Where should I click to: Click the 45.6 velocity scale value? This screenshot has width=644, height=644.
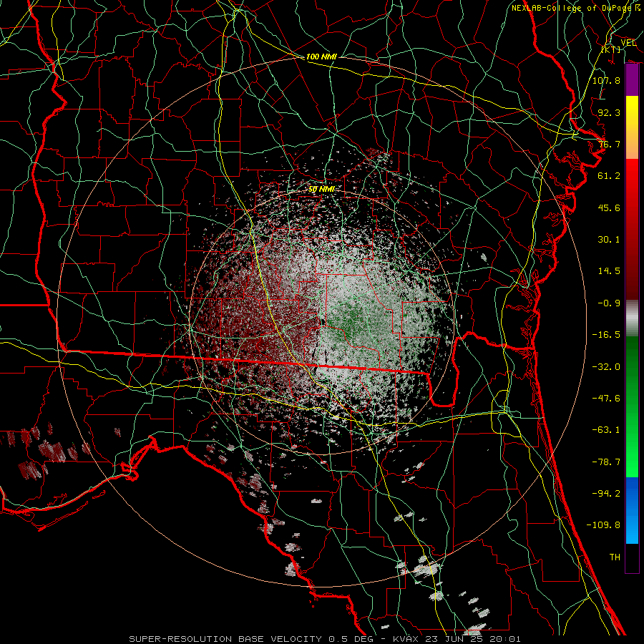pos(609,208)
